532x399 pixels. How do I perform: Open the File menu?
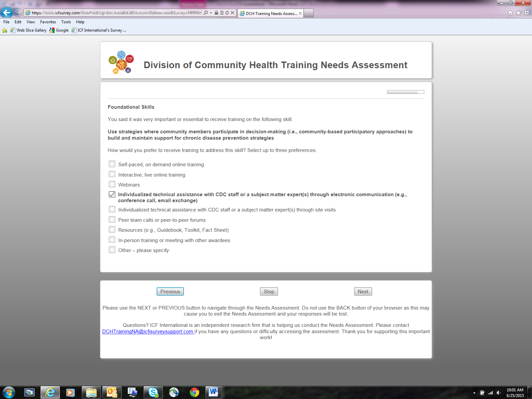[6, 22]
